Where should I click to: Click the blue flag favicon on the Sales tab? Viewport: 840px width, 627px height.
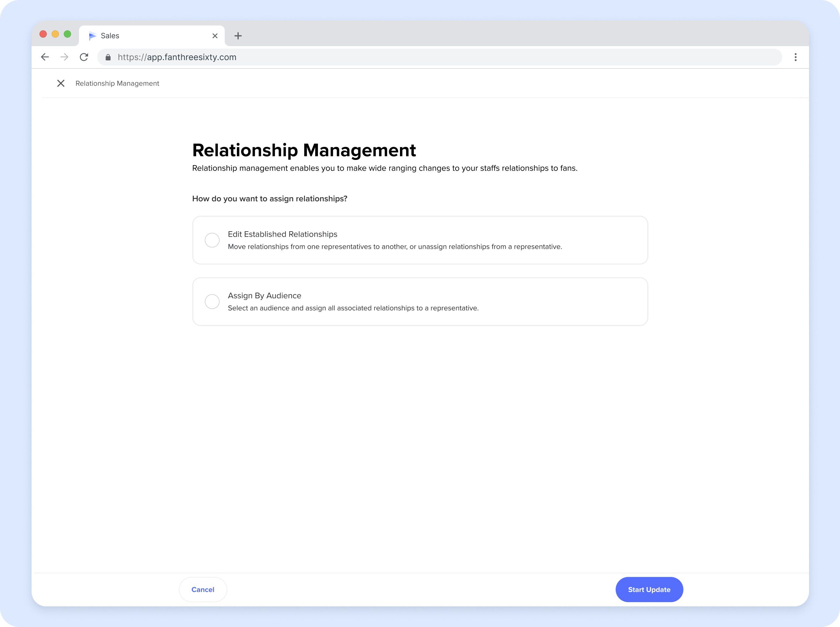tap(92, 36)
